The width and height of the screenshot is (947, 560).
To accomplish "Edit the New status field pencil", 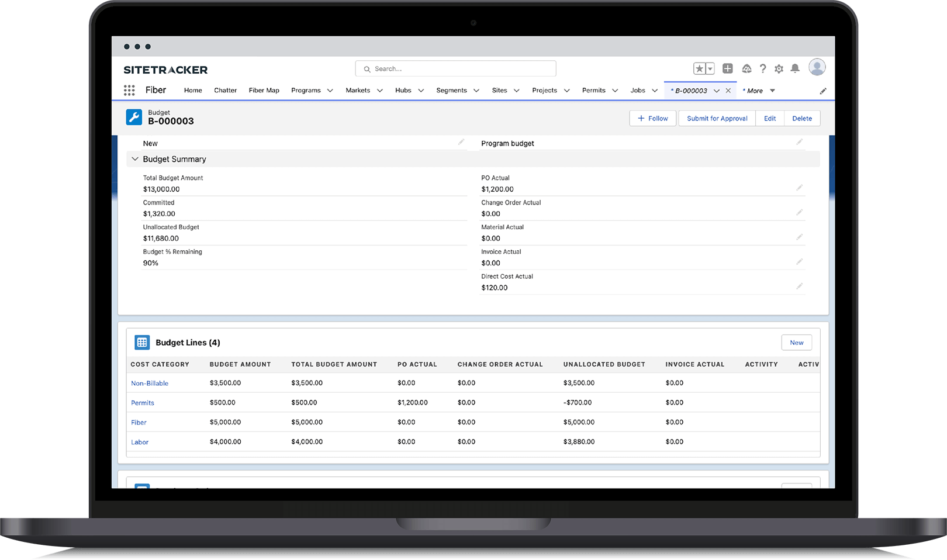I will coord(461,142).
